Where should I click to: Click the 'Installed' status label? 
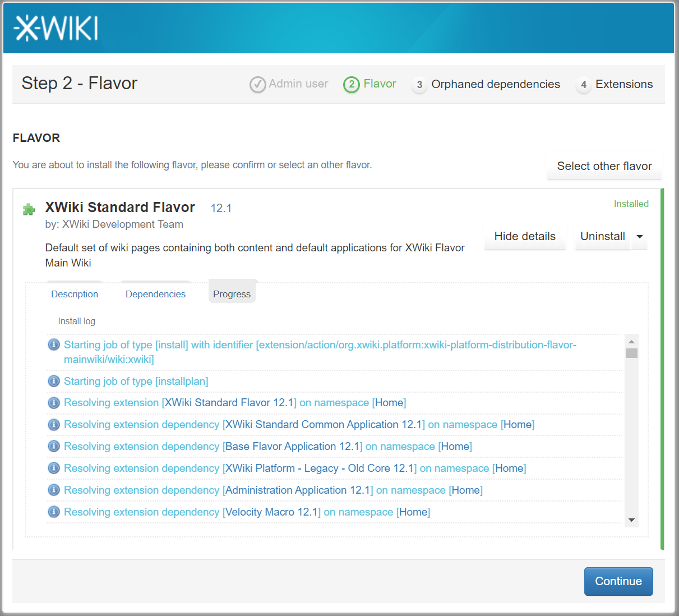coord(631,204)
